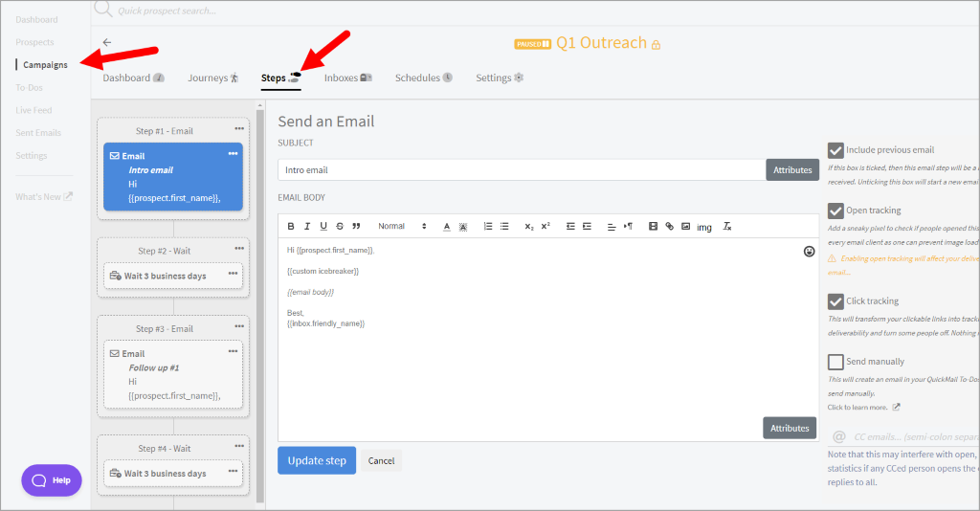This screenshot has width=980, height=511.
Task: Open To-Dos in the sidebar
Action: click(30, 87)
